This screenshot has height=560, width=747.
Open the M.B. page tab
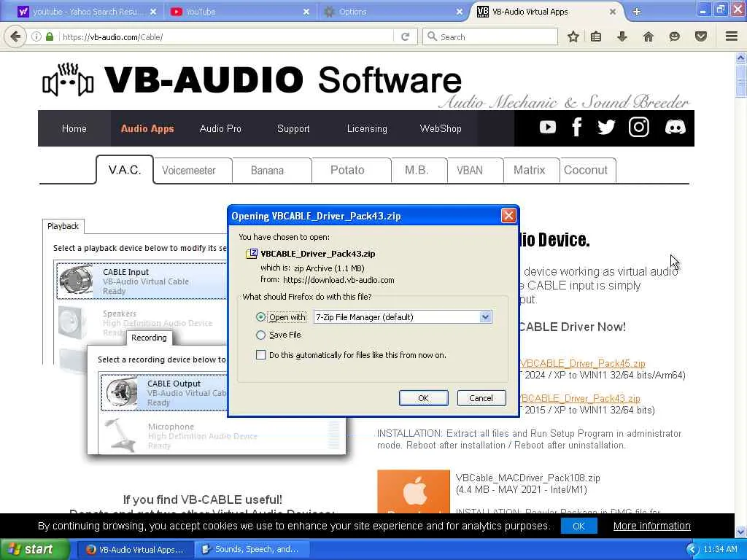click(419, 171)
